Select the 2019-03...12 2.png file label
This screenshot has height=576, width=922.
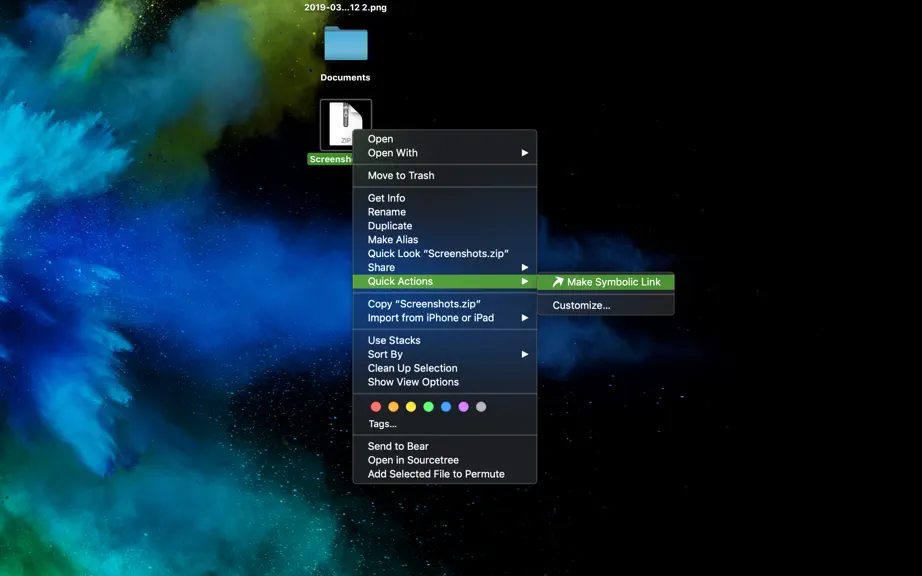[x=346, y=8]
